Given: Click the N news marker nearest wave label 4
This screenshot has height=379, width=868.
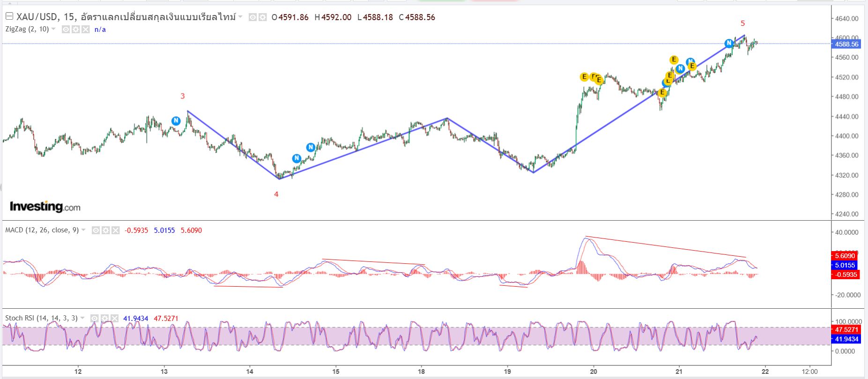Looking at the screenshot, I should tap(297, 158).
